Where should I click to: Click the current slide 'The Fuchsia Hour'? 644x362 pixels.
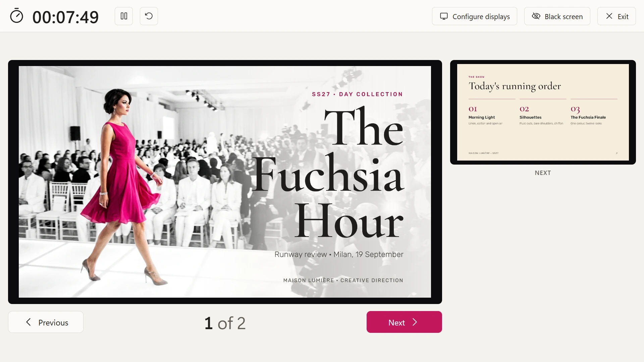tap(225, 182)
